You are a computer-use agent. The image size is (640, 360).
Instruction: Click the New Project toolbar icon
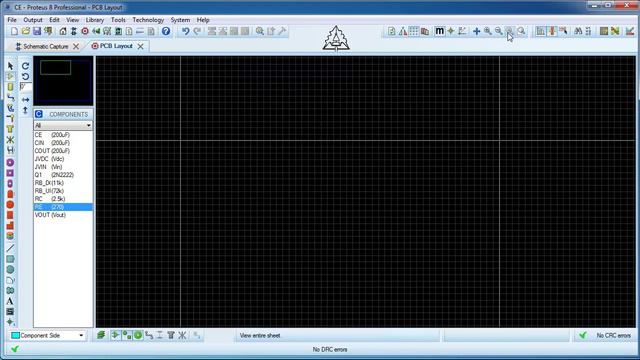(14, 31)
